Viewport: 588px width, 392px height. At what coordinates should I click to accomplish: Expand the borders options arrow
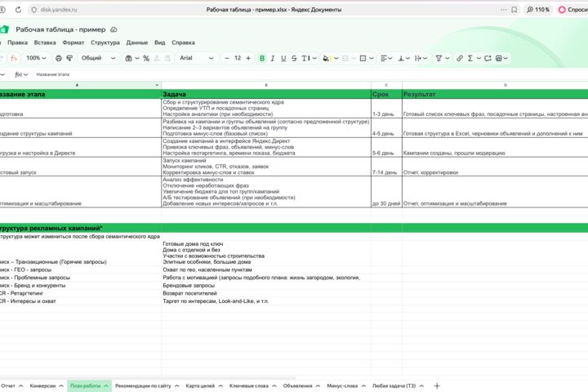click(x=372, y=58)
